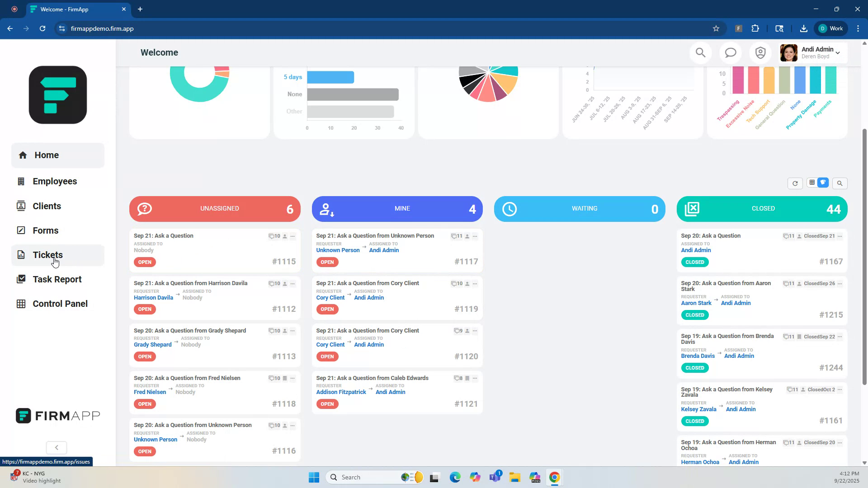This screenshot has width=868, height=488.
Task: Click the admin shield icon in the header
Action: point(760,52)
